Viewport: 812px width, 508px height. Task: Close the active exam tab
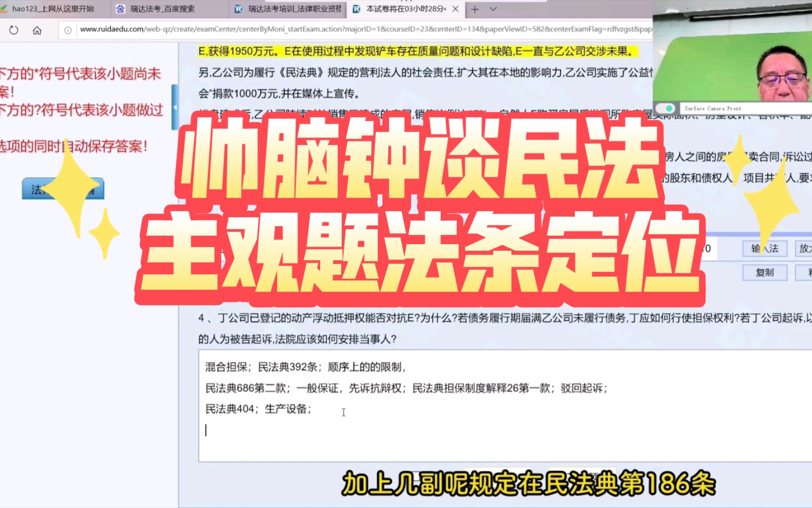[x=455, y=9]
